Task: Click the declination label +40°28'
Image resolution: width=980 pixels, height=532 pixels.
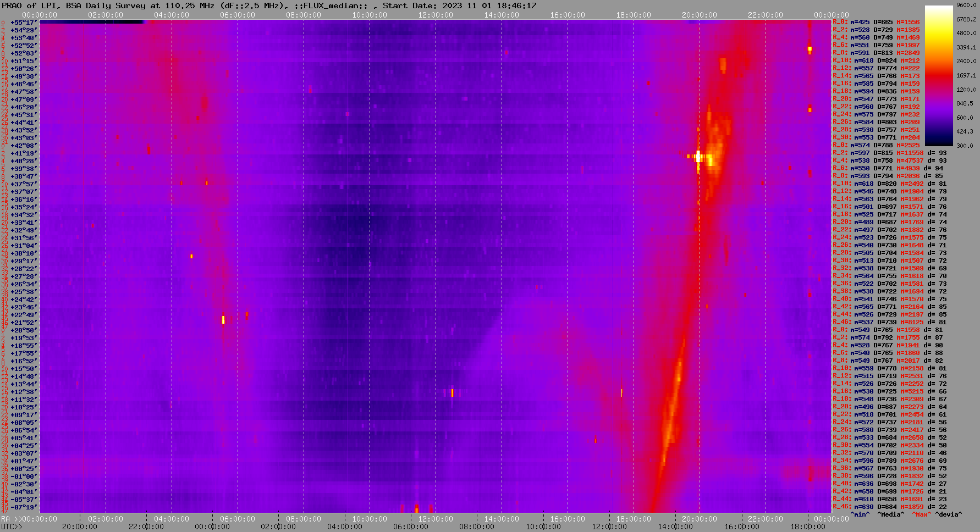Action: tap(24, 161)
